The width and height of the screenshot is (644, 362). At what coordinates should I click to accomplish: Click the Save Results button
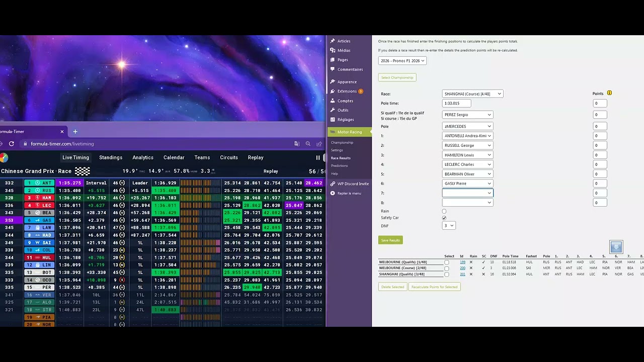click(390, 240)
